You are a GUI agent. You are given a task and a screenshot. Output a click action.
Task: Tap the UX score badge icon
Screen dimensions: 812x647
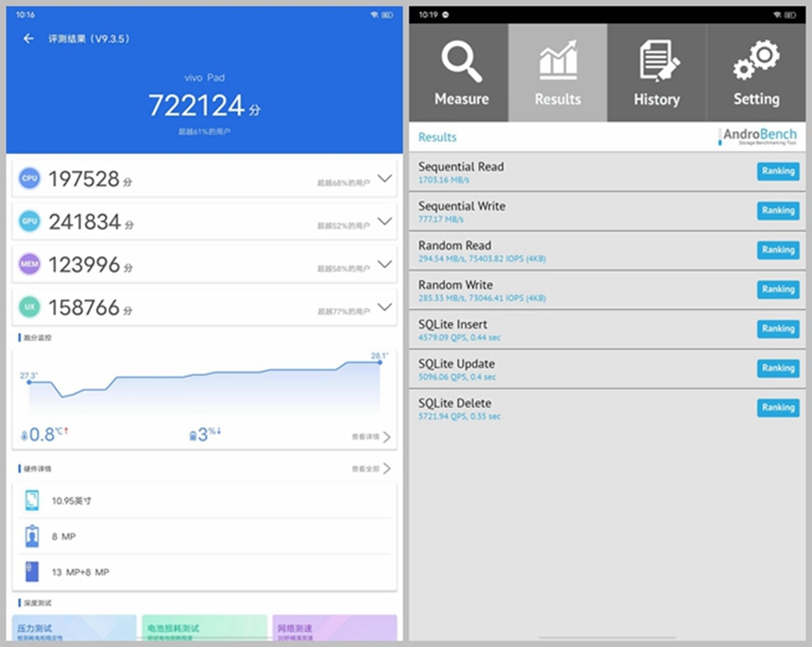coord(29,307)
